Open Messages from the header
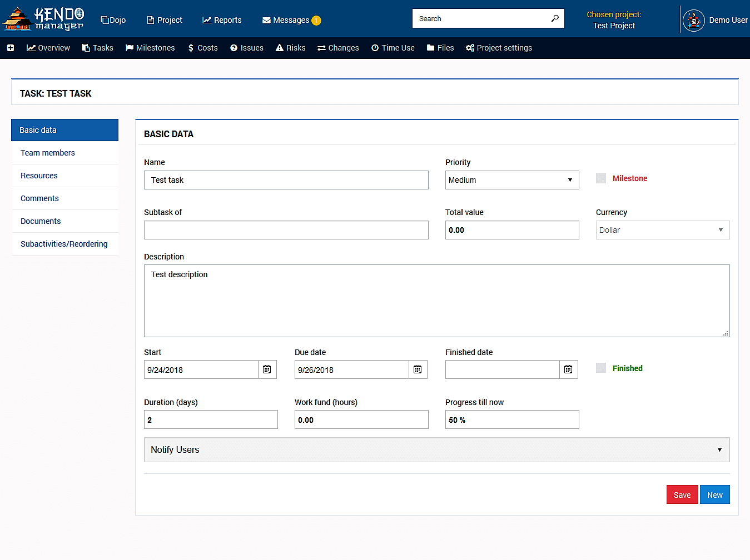This screenshot has width=750, height=560. coord(286,20)
